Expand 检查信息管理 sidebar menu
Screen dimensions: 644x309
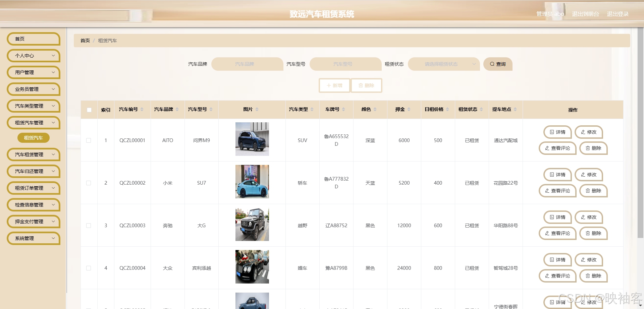(x=34, y=205)
